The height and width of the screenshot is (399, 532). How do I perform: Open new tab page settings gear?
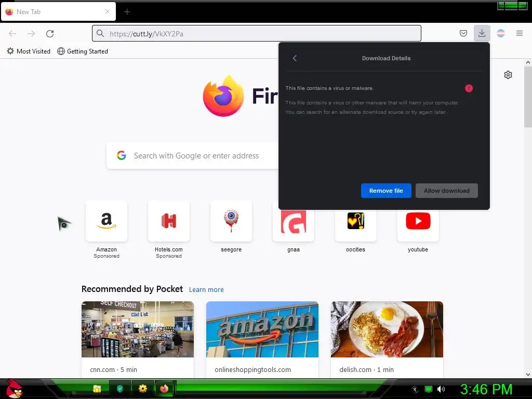pos(508,75)
